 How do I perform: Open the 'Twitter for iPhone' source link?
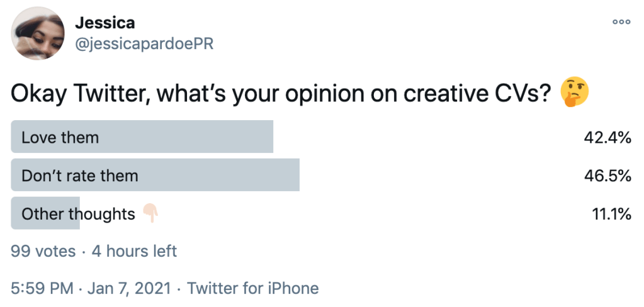[253, 289]
